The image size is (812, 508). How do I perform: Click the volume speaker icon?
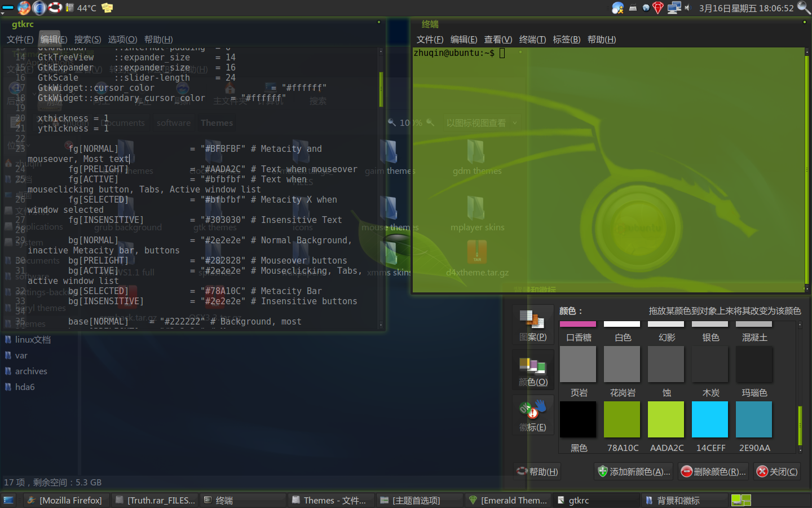click(x=687, y=8)
